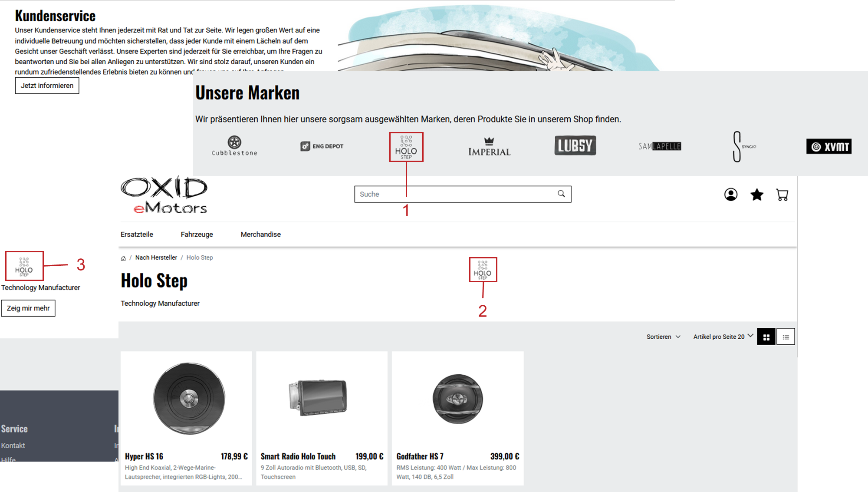Click the 399,00 € price

click(505, 456)
